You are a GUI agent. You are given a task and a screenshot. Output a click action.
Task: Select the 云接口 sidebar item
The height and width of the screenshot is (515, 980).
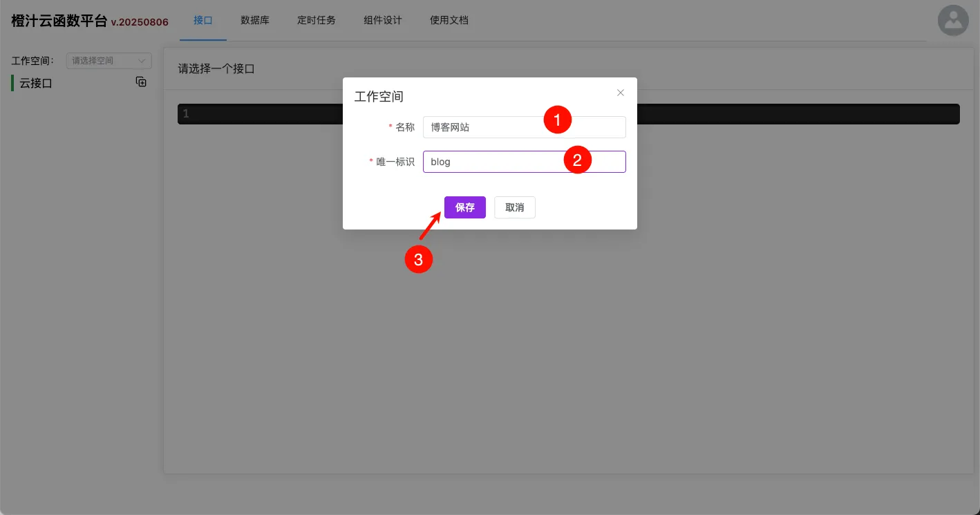36,83
